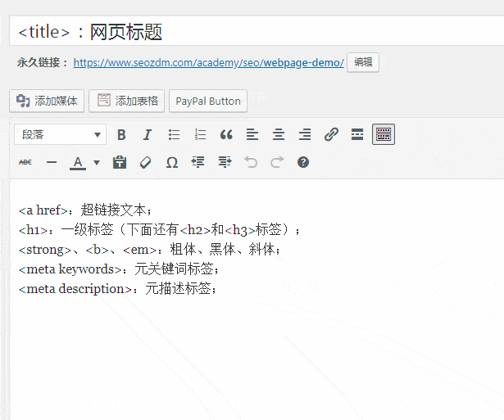Open the 段落 paragraph format dropdown
Viewport: 504px width, 420px height.
pyautogui.click(x=60, y=134)
